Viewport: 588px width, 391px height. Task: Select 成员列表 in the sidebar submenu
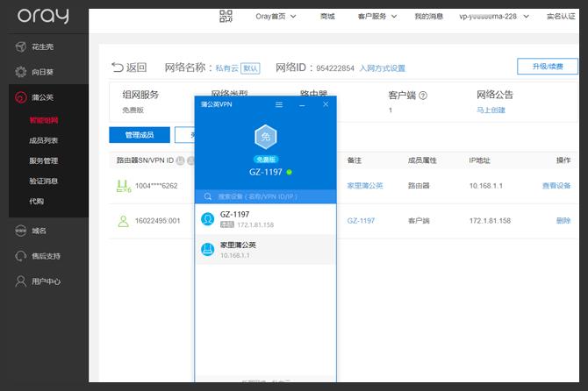click(44, 140)
